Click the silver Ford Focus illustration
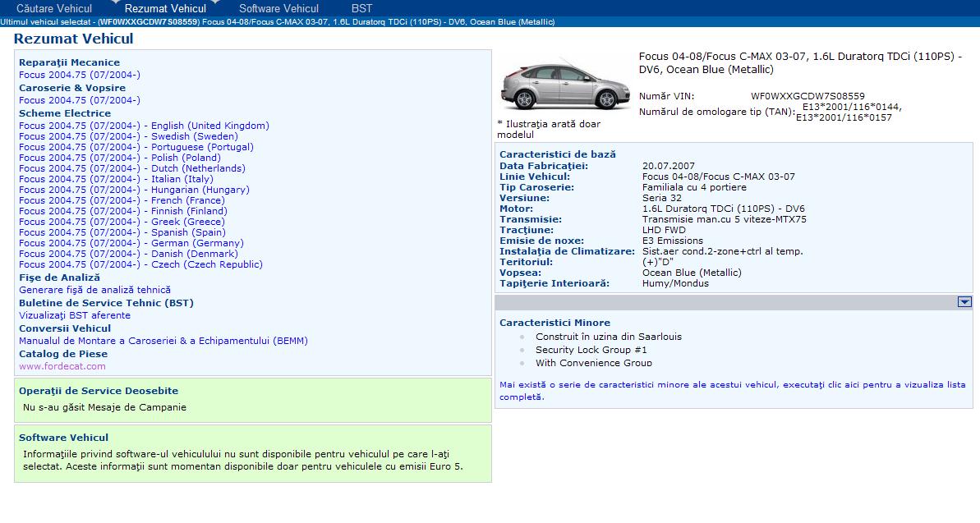The image size is (980, 523). (565, 85)
